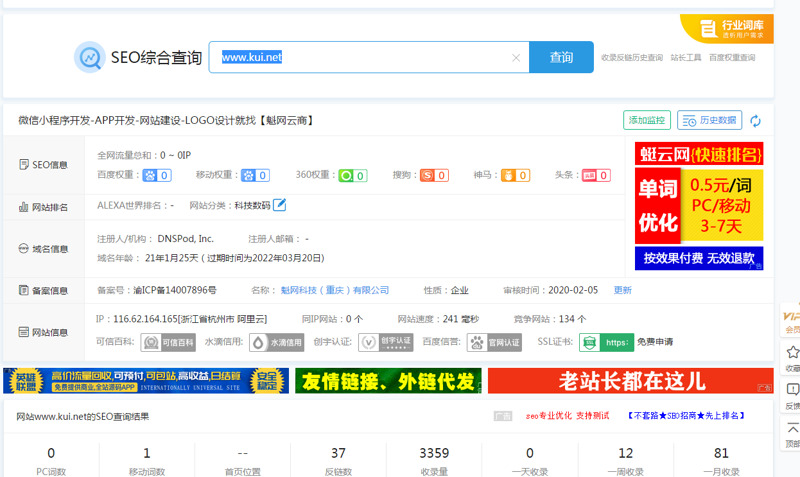The image size is (800, 477).
Task: Click the 360权重 green badge
Action: coord(352,176)
